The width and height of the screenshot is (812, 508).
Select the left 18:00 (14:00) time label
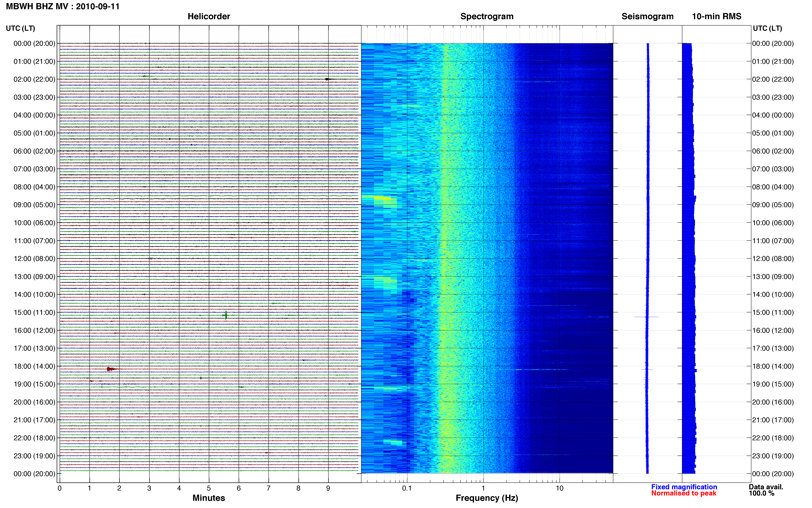34,366
